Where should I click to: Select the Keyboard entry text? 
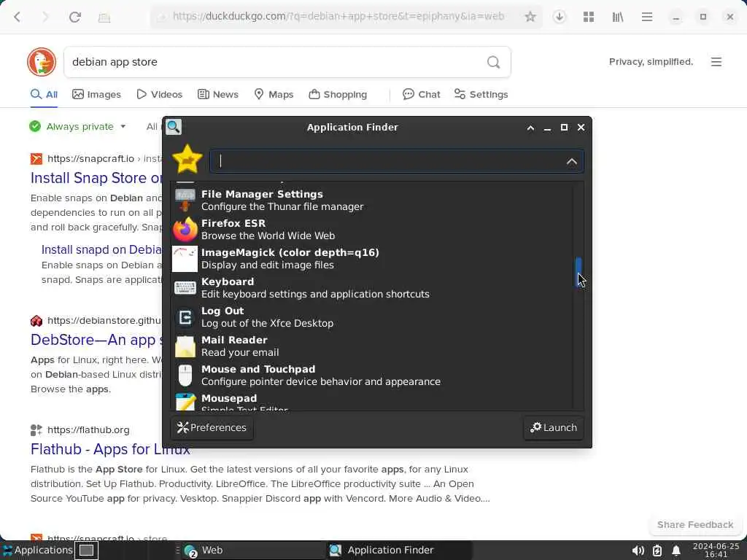[x=228, y=282]
